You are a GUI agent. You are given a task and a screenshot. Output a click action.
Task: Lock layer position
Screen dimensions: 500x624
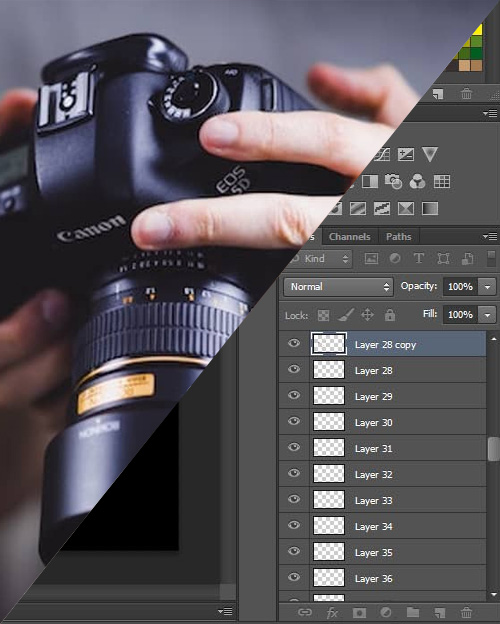[367, 315]
